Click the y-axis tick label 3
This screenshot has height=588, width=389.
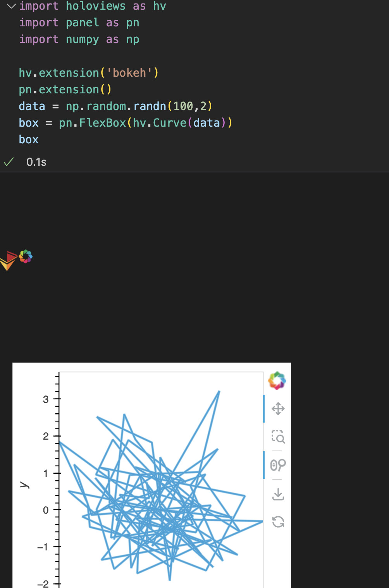click(x=46, y=399)
